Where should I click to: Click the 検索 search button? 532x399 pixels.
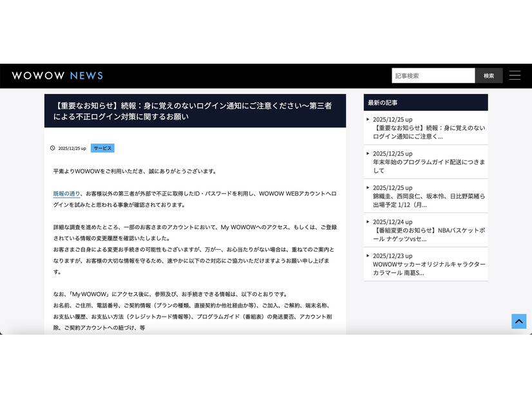tap(489, 75)
